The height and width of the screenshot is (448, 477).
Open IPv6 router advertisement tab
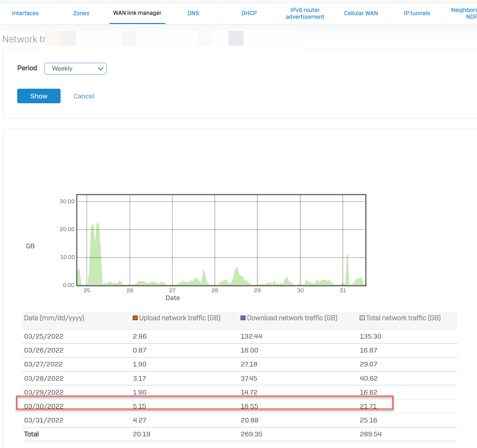click(305, 13)
